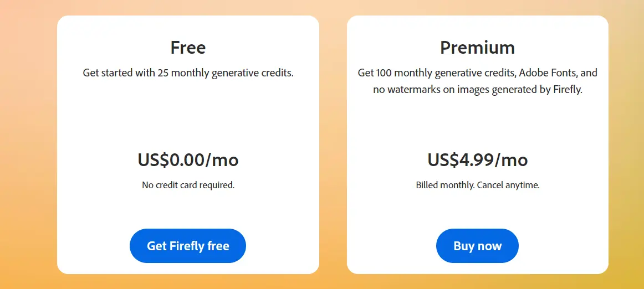Click the gap between the two plan cards
This screenshot has height=289, width=644.
point(333,144)
